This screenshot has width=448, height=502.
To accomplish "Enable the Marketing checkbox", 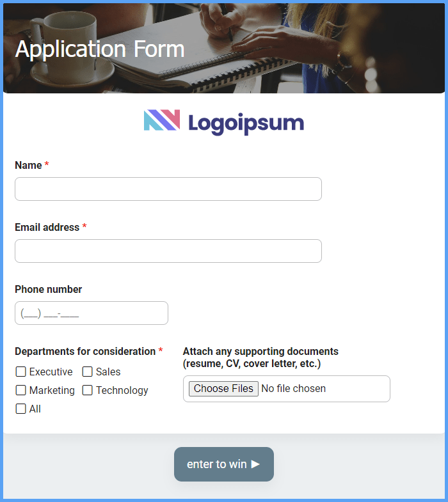I will click(x=21, y=390).
